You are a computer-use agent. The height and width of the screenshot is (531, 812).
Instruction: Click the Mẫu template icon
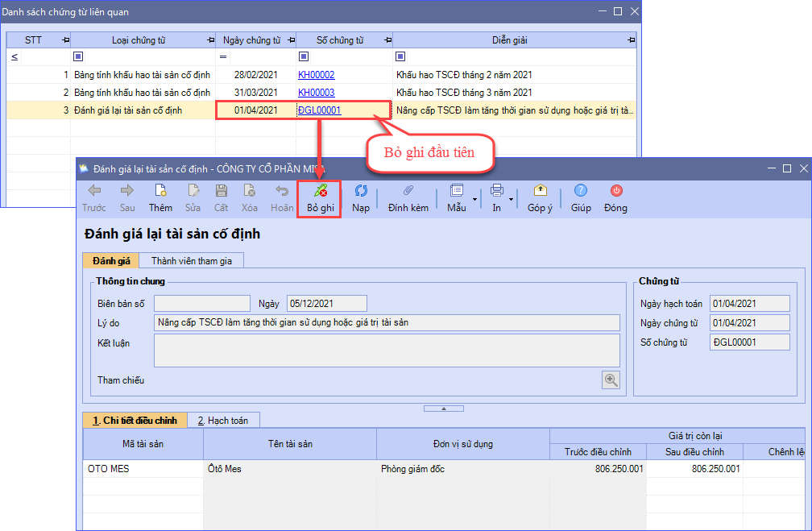tap(456, 192)
